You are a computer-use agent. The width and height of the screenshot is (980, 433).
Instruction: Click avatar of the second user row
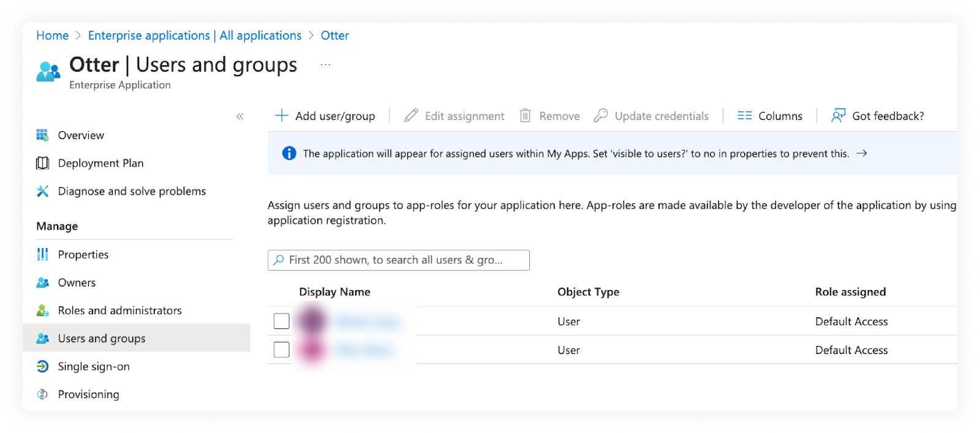[x=312, y=350]
